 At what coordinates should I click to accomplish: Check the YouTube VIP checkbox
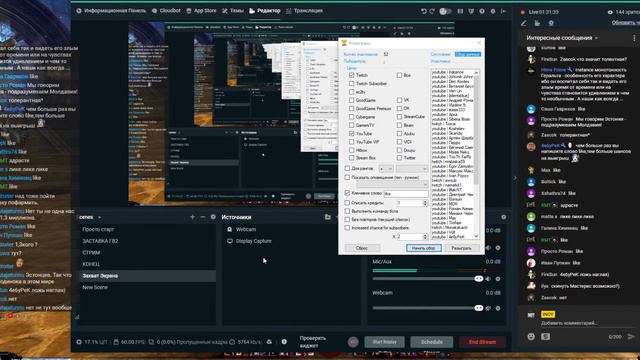[x=351, y=142]
